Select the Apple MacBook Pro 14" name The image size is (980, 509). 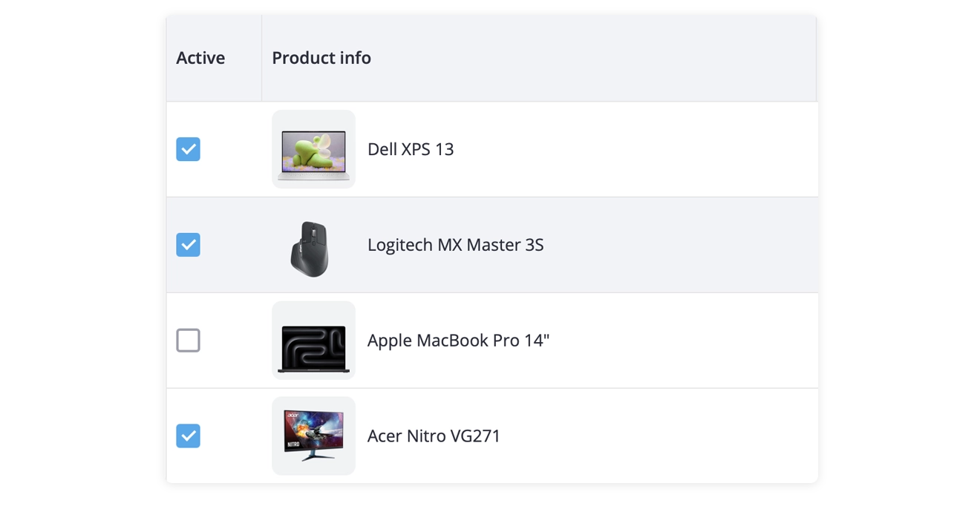458,341
